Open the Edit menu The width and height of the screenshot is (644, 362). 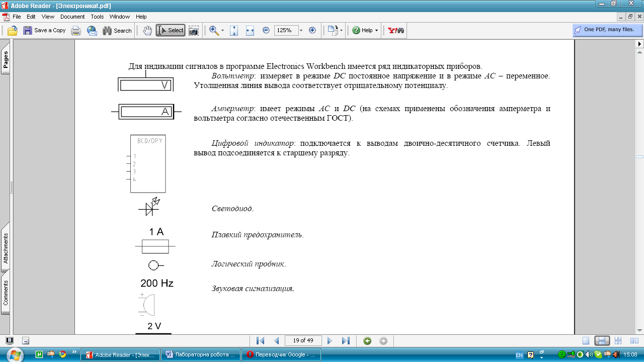point(31,17)
